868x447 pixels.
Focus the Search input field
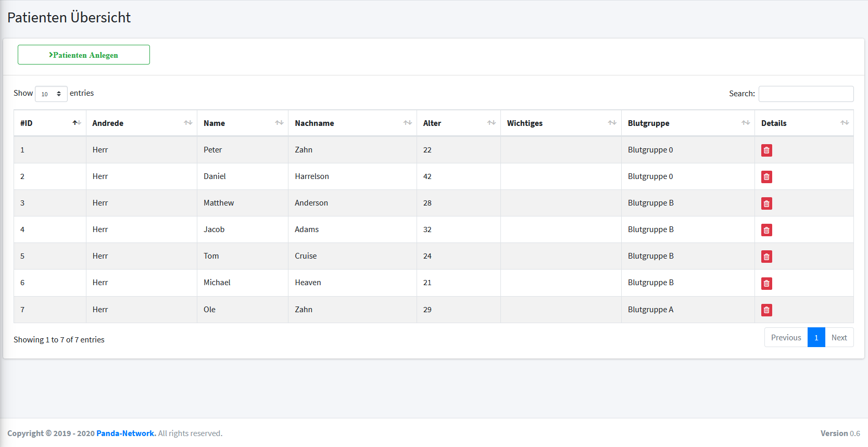point(806,94)
